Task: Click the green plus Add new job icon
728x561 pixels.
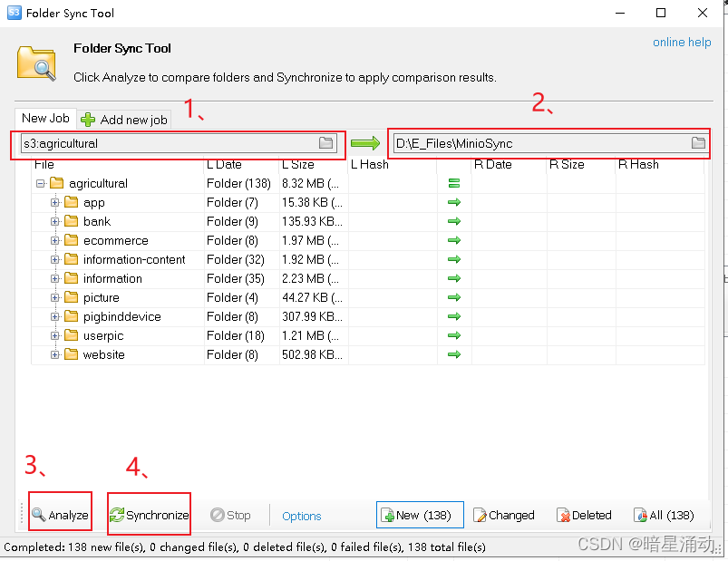Action: (88, 120)
